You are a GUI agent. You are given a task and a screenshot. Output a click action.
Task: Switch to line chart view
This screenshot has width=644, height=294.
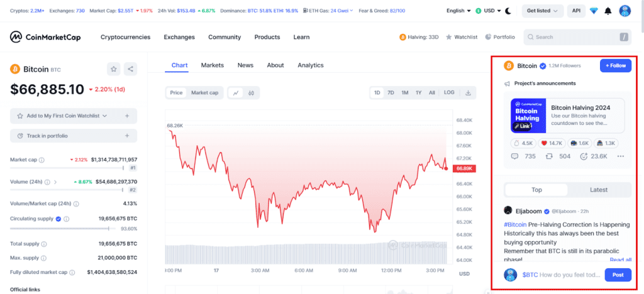coord(236,93)
